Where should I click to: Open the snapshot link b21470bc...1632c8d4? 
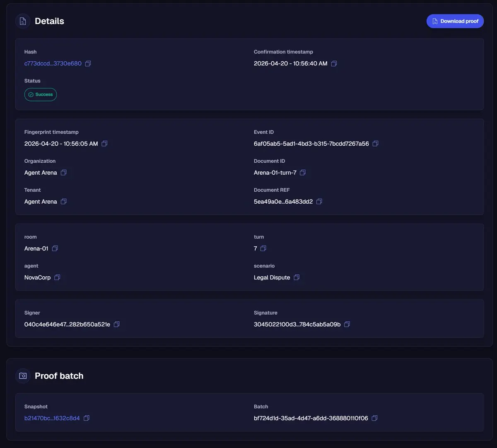52,418
